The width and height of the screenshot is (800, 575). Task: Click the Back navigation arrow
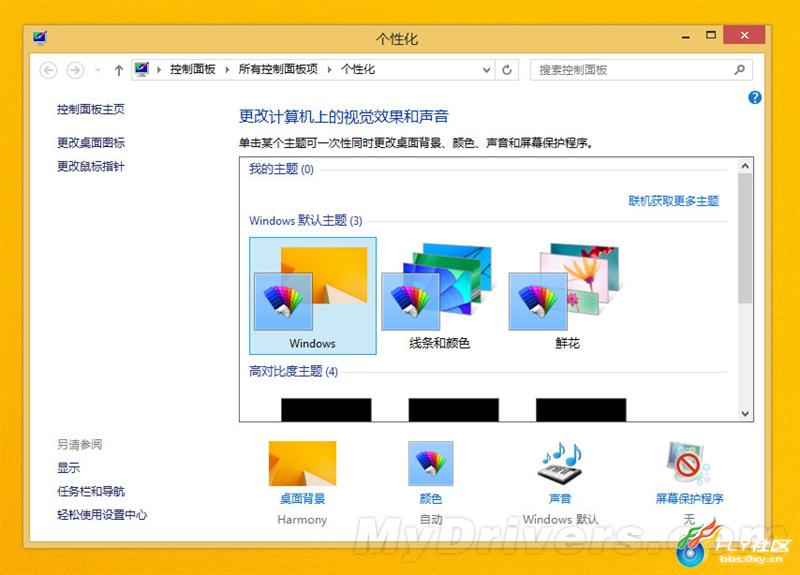(x=48, y=70)
